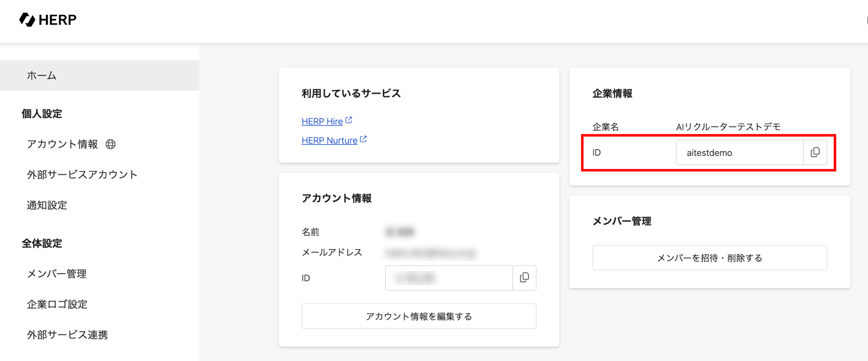Click the company ID field showing aitestdemo
This screenshot has width=868, height=361.
click(x=739, y=153)
